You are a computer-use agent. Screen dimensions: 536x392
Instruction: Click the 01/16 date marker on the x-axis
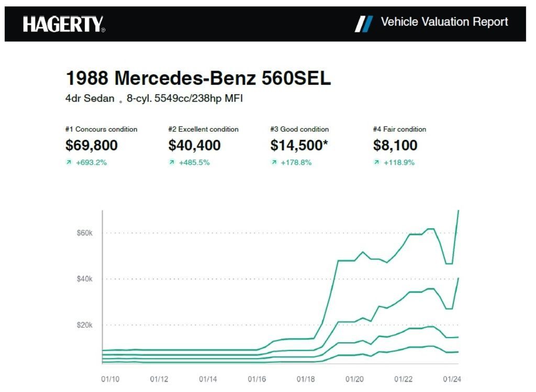pyautogui.click(x=256, y=378)
